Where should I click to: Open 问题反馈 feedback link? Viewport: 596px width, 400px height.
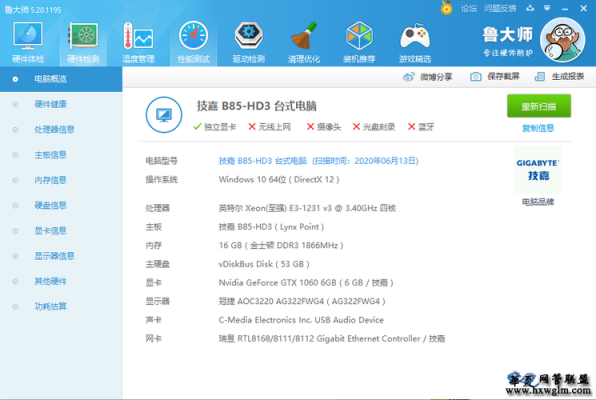tap(500, 8)
